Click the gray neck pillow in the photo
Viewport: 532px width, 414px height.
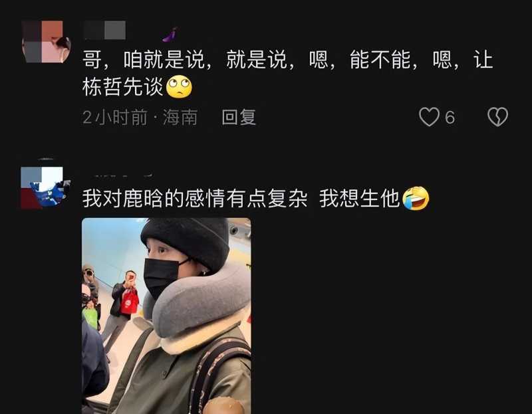[x=200, y=304]
